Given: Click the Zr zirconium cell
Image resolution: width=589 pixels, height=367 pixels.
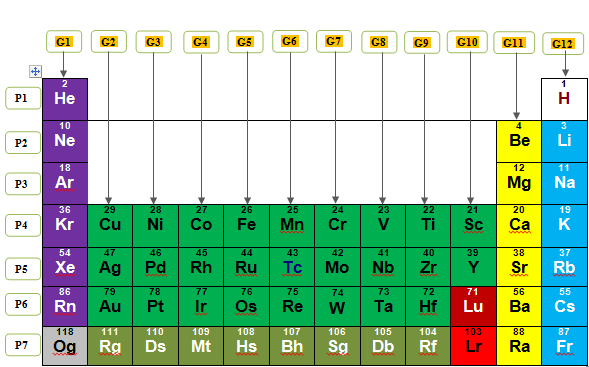Looking at the screenshot, I should 428,267.
